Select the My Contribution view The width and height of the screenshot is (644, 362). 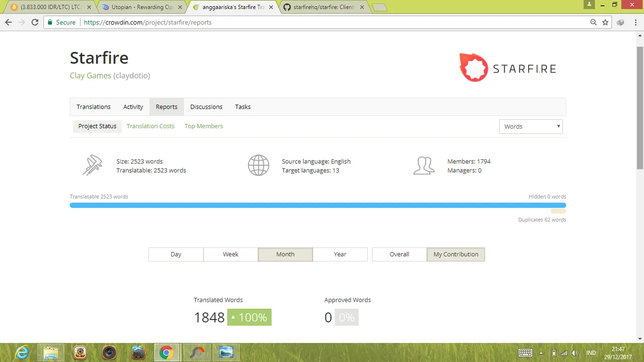[456, 254]
